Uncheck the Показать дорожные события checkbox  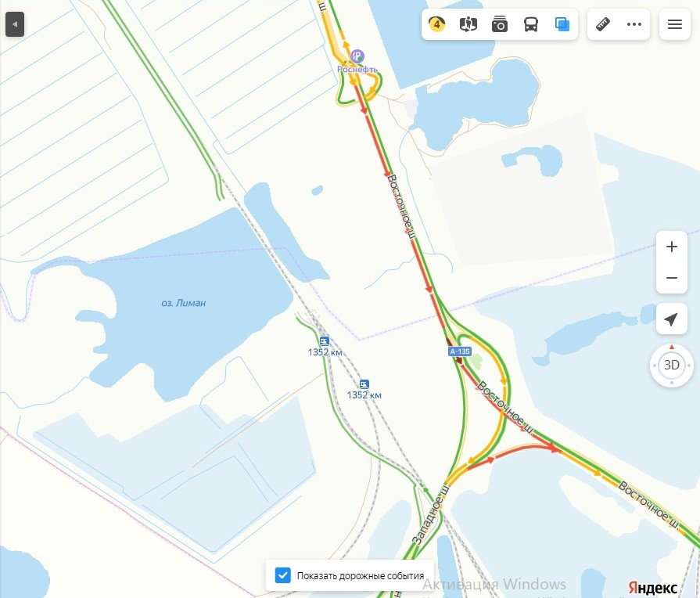click(x=282, y=575)
